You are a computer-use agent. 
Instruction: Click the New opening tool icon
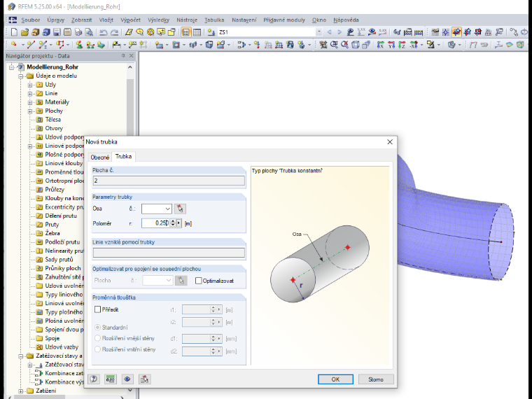tap(176, 44)
